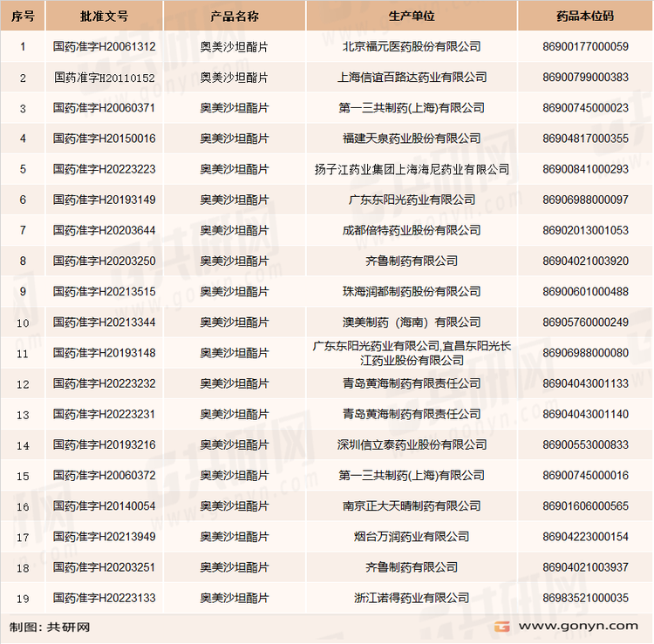Click the 序号 column header
Screen dimensions: 654x644
click(x=23, y=17)
